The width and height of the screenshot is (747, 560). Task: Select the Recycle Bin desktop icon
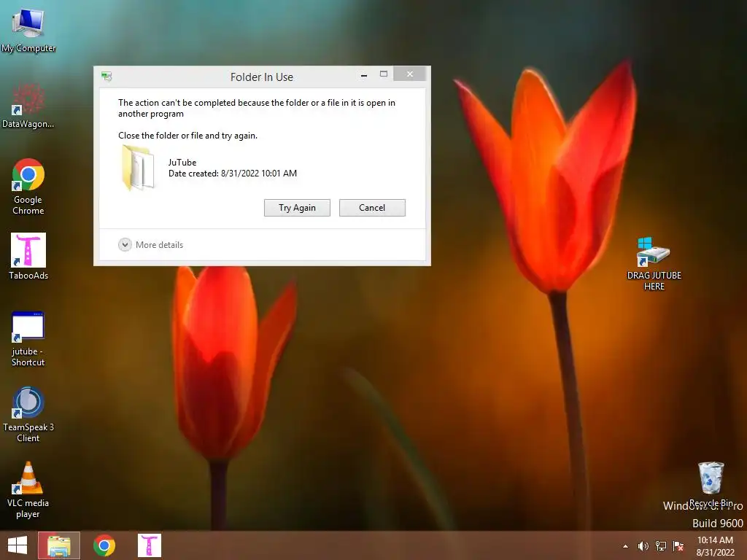point(711,484)
